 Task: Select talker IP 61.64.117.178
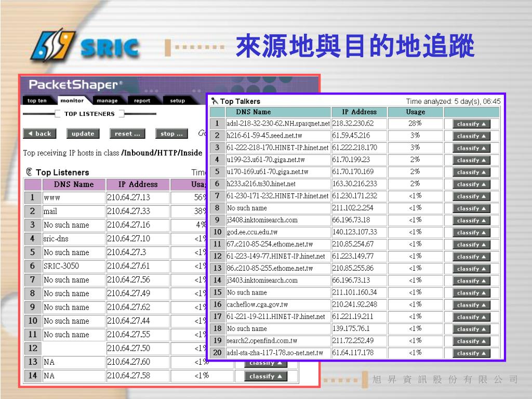coord(353,353)
